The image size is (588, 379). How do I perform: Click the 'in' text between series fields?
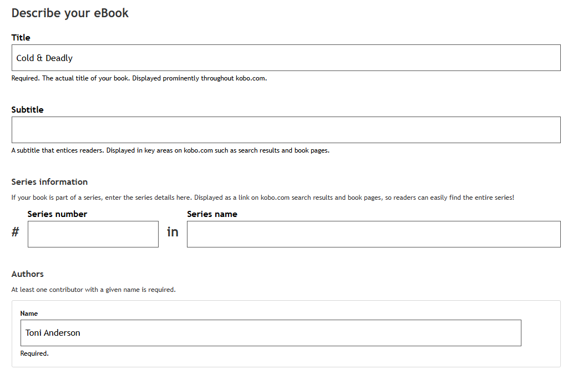tap(173, 232)
